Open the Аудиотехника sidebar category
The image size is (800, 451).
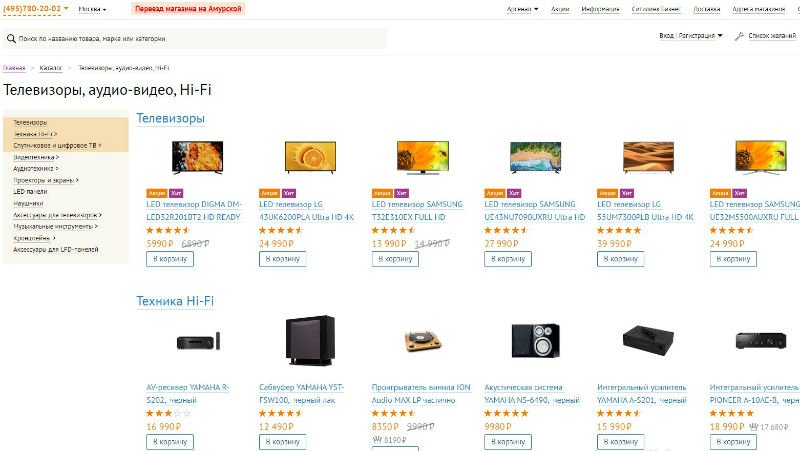pos(36,168)
